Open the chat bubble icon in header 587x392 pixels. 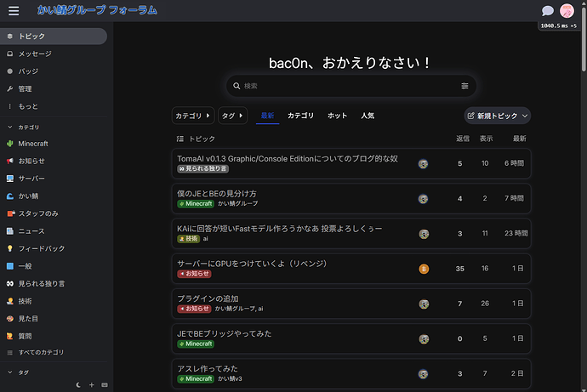548,10
